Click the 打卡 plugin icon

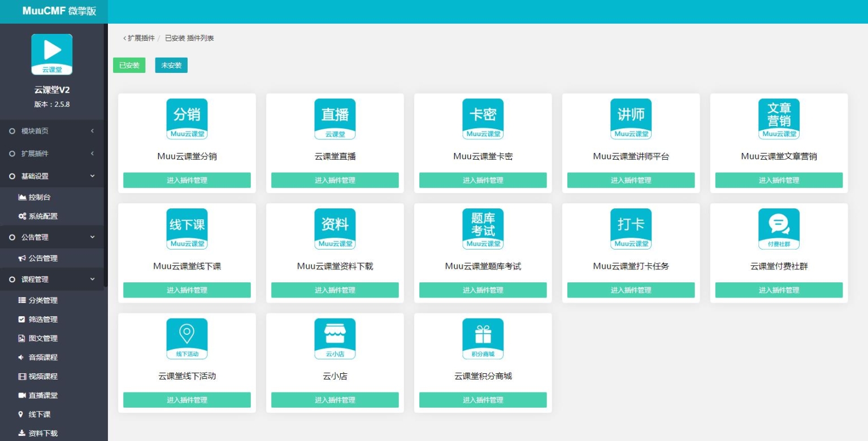(x=631, y=229)
